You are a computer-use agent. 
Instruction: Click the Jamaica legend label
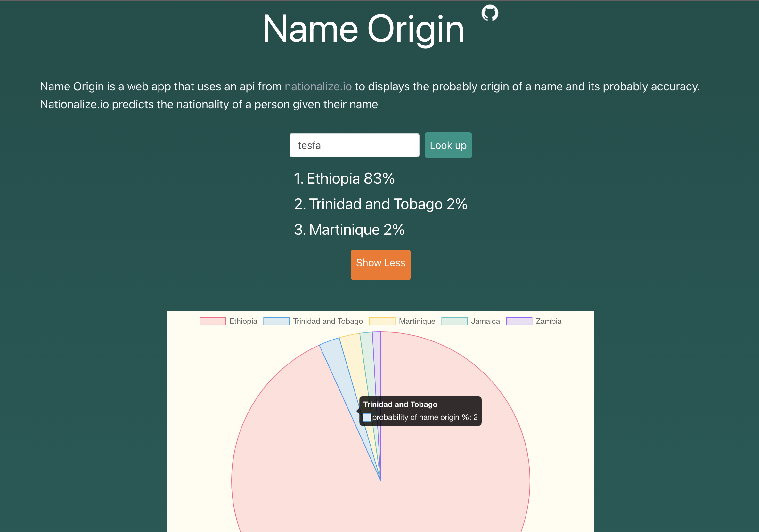point(485,321)
